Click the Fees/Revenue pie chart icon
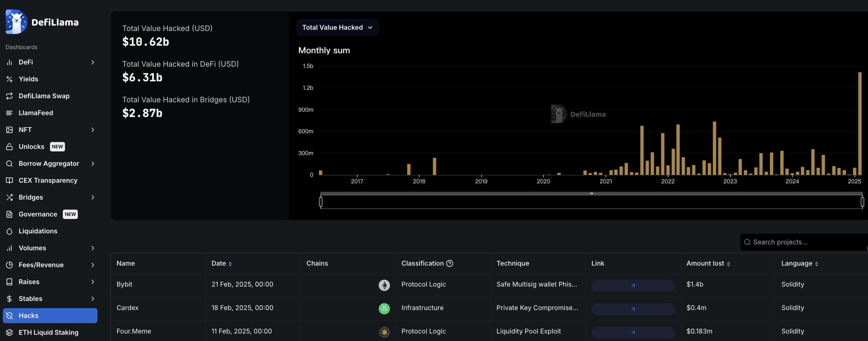This screenshot has height=341, width=868. 9,265
